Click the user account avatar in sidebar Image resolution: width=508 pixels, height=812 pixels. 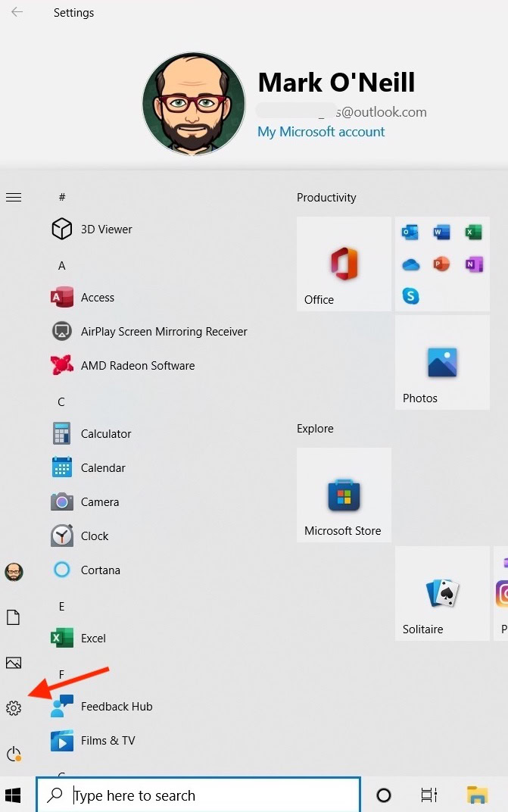(x=14, y=572)
